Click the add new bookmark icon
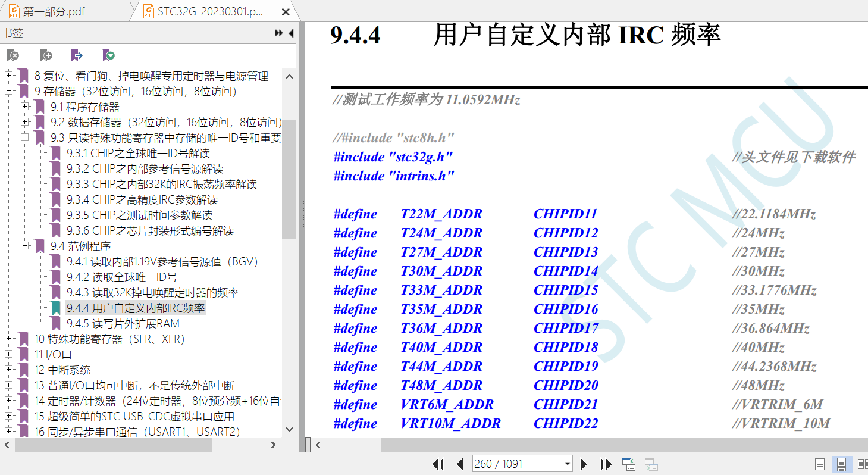Viewport: 868px width, 475px height. click(x=46, y=55)
